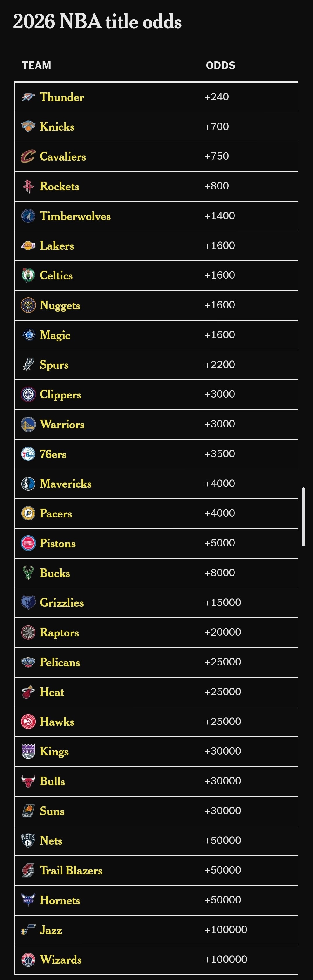The width and height of the screenshot is (313, 980).
Task: Open the Lakers team link
Action: [x=57, y=246]
